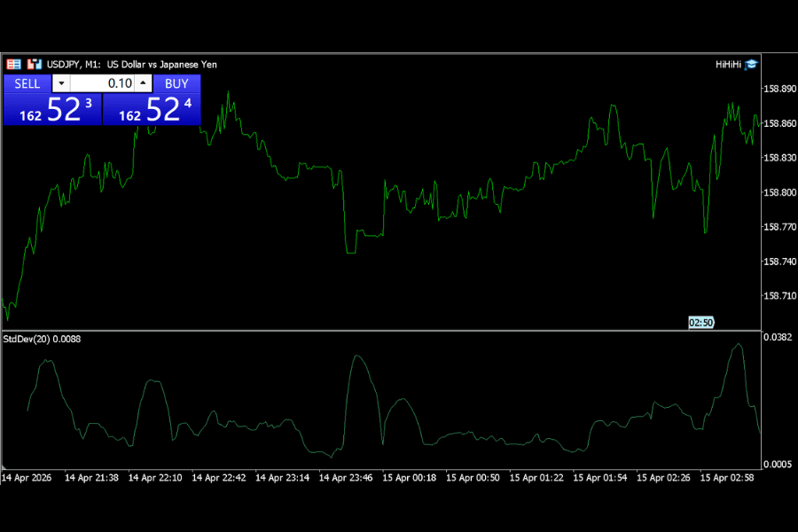The height and width of the screenshot is (532, 798).
Task: Click the 158.830 price scale label
Action: pos(780,158)
